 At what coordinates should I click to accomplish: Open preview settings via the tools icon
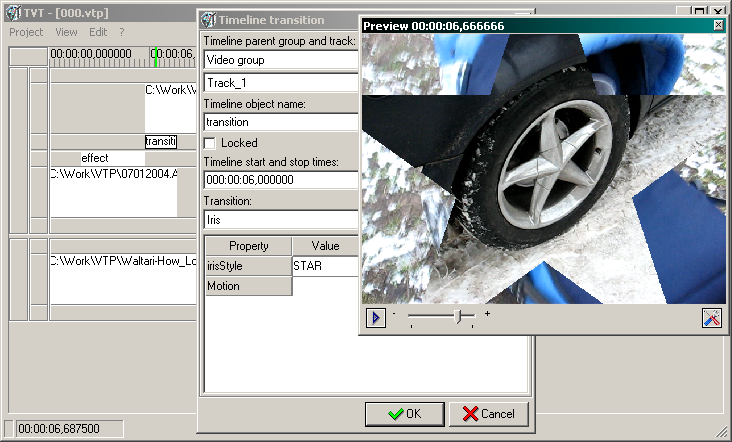[711, 318]
